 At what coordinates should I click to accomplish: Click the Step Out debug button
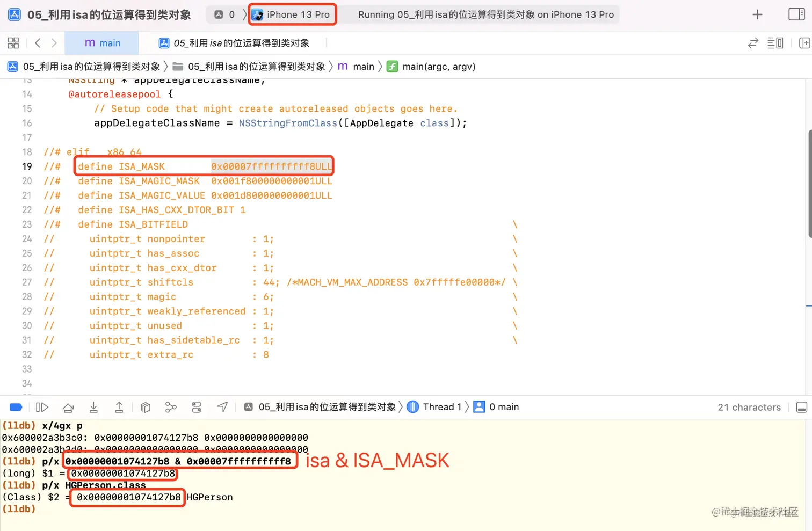[119, 407]
